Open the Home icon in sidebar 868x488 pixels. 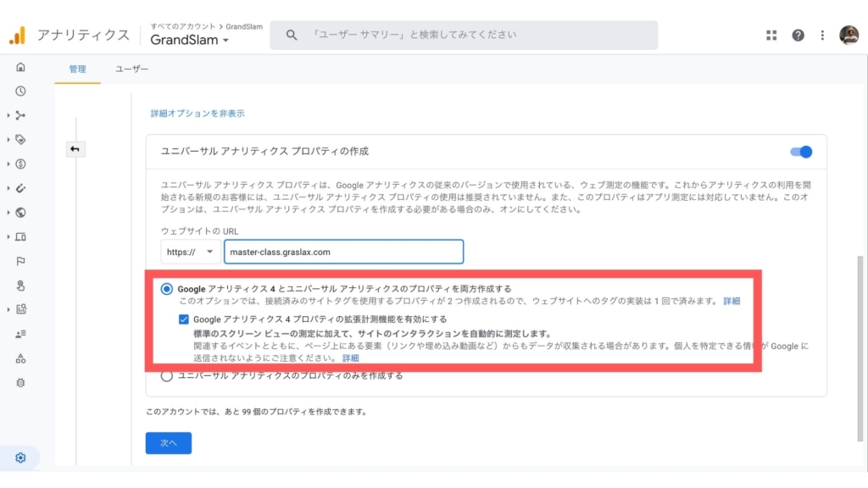20,67
